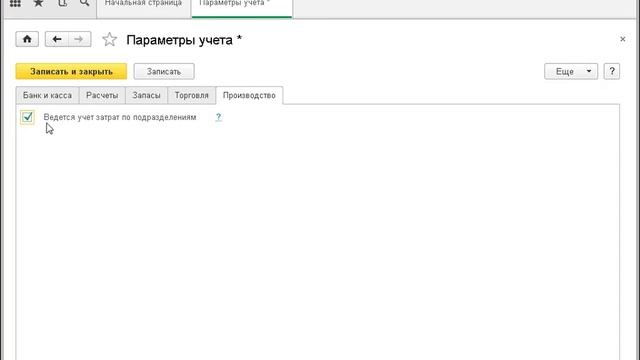Open the hint link next to checkbox
The image size is (640, 360).
tap(218, 117)
